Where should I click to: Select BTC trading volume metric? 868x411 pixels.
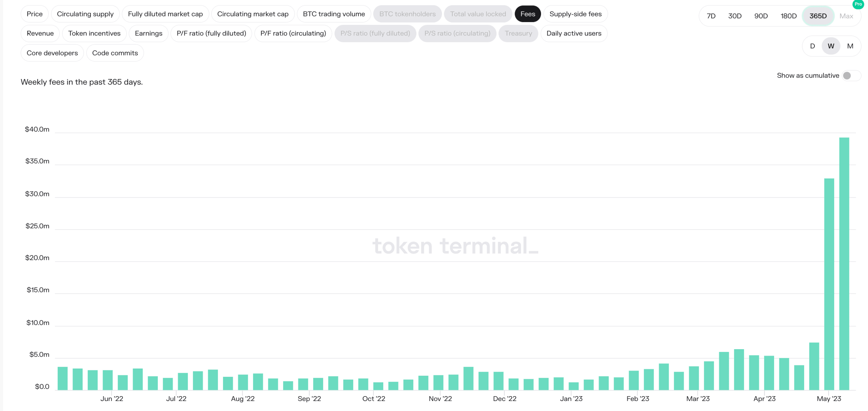[333, 14]
